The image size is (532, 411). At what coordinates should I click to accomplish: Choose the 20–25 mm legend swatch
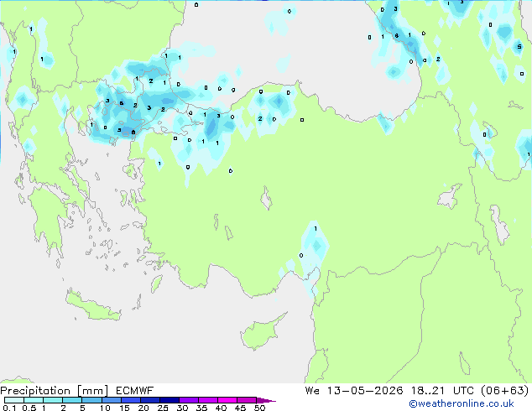coord(149,400)
